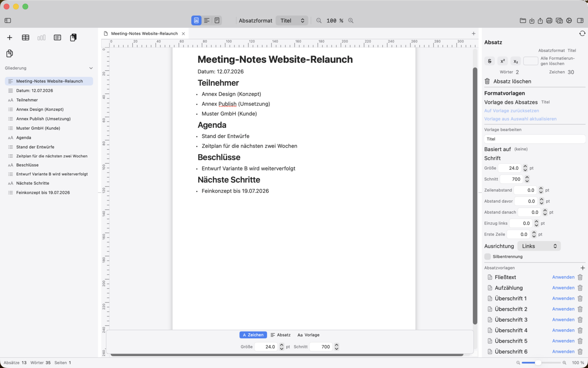588x368 pixels.
Task: Click the bar chart icon in sidebar
Action: pyautogui.click(x=41, y=38)
